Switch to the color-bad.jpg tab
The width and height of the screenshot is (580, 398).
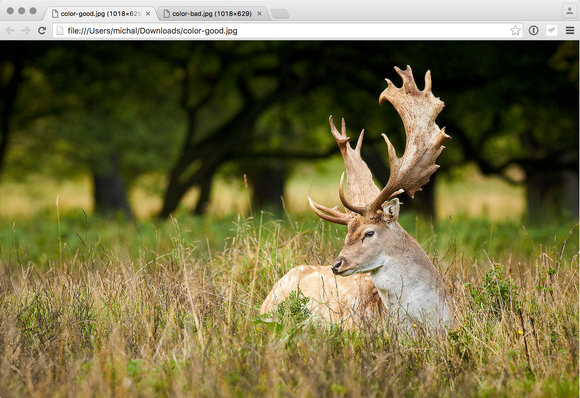(213, 14)
